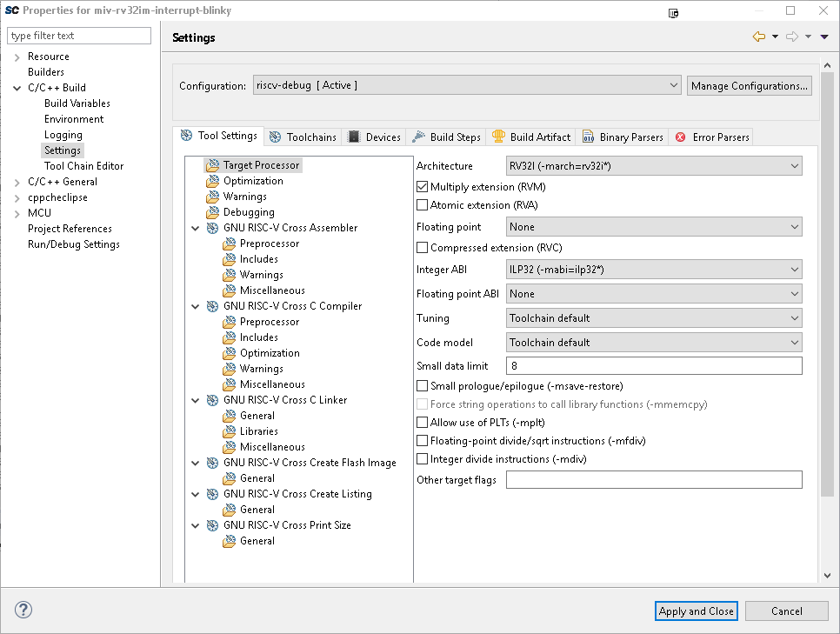Viewport: 840px width, 634px height.
Task: Expand the Resource tree node
Action: tap(17, 57)
